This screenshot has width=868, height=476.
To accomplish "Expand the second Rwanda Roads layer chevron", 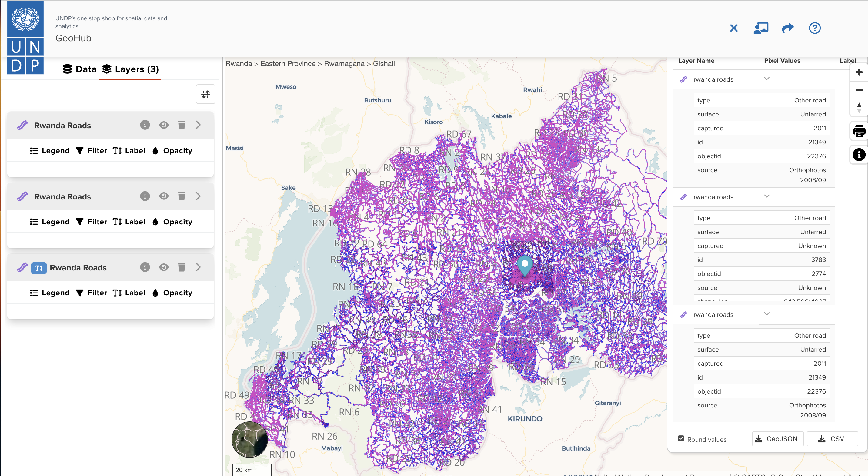I will (198, 196).
